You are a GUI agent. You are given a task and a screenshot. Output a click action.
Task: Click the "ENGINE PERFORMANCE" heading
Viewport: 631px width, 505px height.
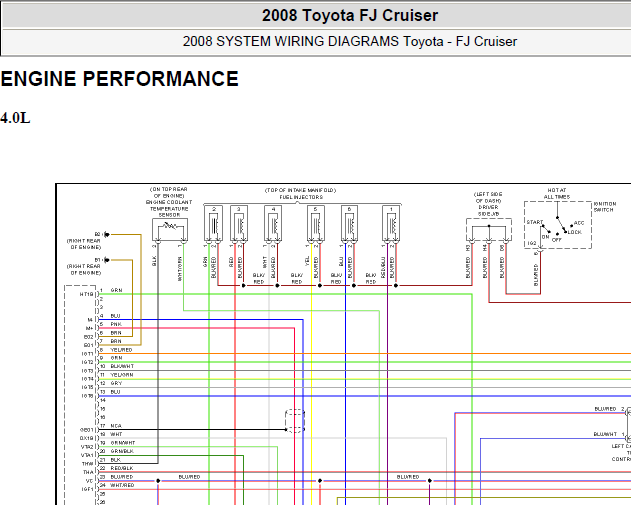[x=120, y=78]
